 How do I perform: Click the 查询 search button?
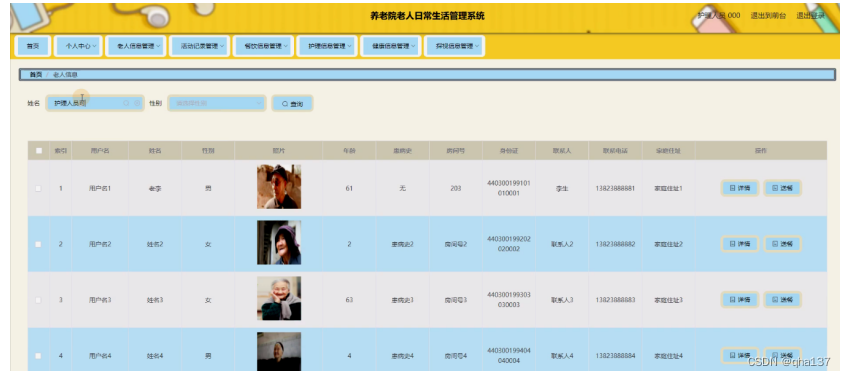292,103
